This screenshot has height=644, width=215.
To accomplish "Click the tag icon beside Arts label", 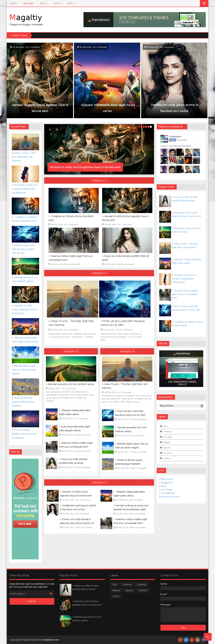I will click(x=161, y=426).
